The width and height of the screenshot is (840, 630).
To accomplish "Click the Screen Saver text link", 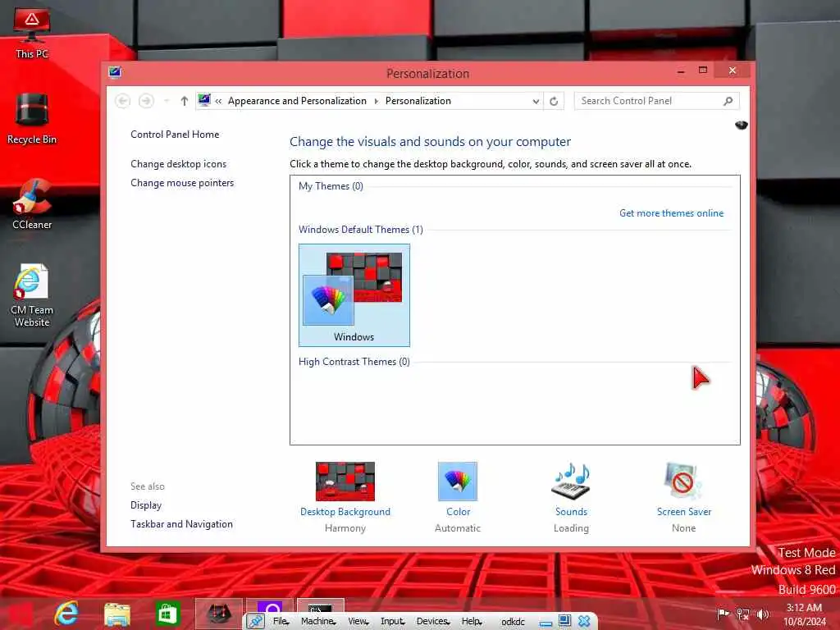I will click(x=683, y=512).
